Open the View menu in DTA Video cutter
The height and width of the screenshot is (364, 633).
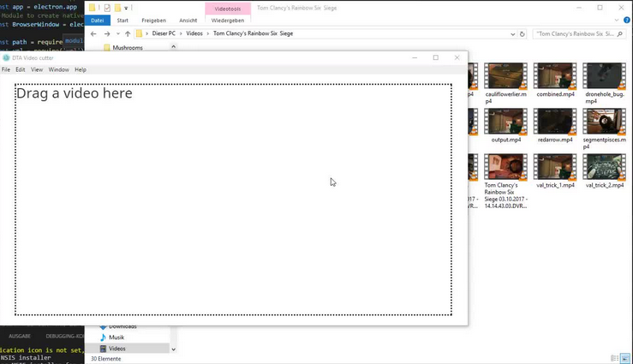click(x=37, y=69)
